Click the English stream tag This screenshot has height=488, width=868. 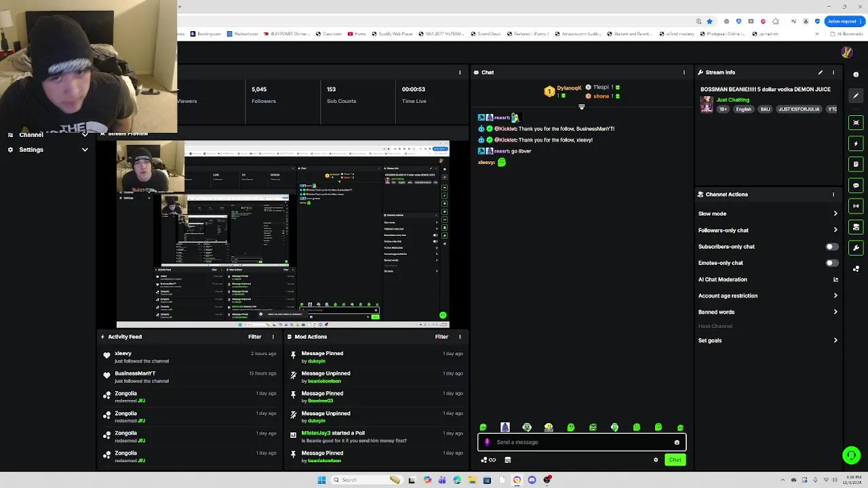(744, 109)
